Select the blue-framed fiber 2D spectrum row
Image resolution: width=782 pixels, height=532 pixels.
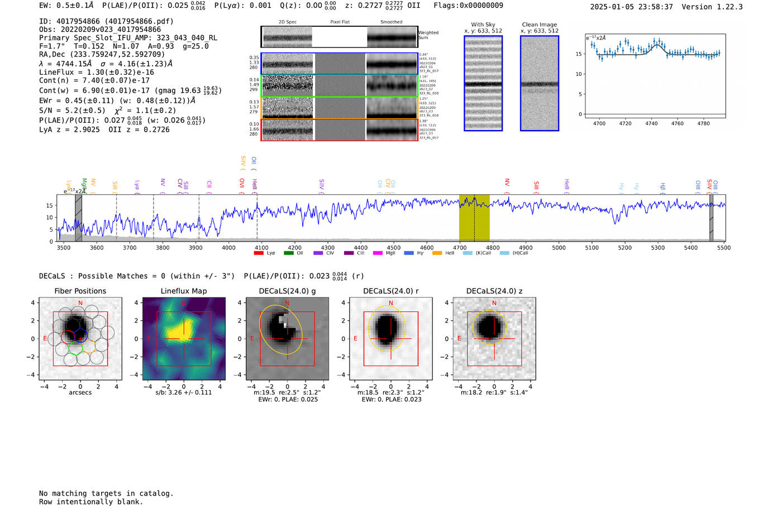click(x=339, y=64)
